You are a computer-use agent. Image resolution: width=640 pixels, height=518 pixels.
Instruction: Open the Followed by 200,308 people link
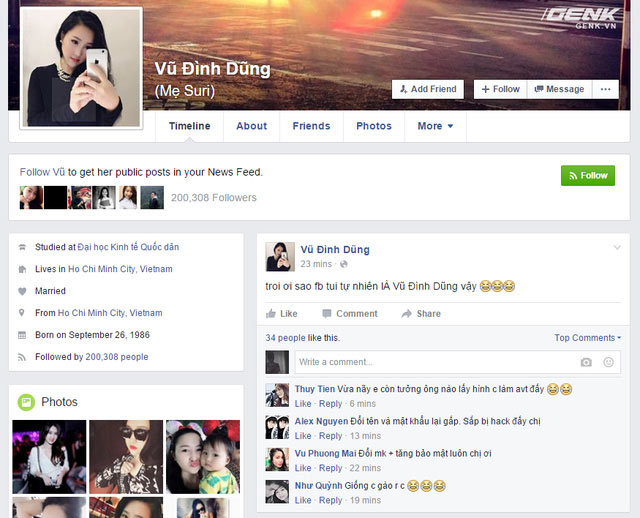pos(117,357)
